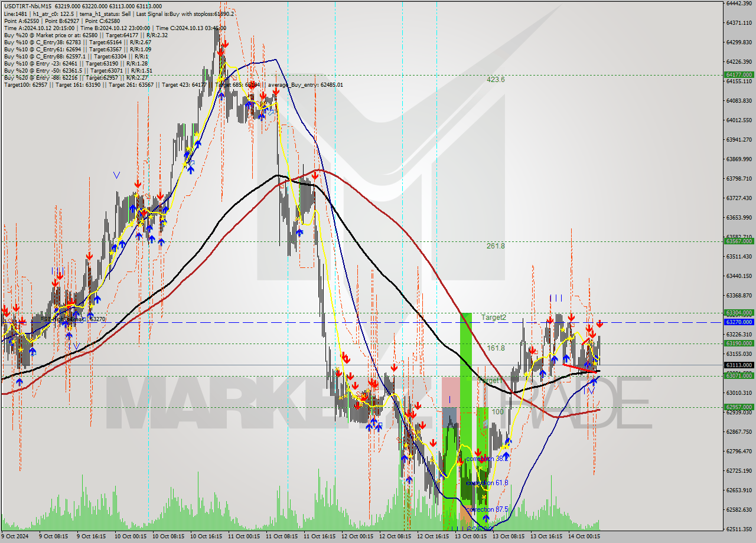Click the green 63071.000 price tag
Screen dimensions: 756x543
coord(739,376)
